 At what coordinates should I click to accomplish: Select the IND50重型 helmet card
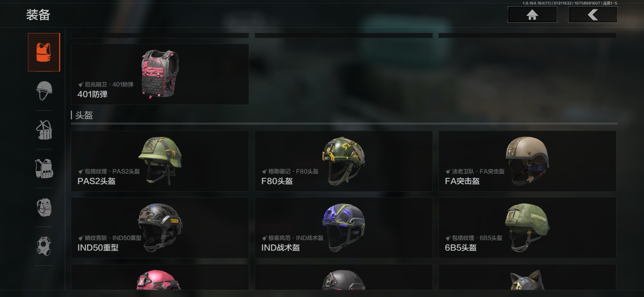pyautogui.click(x=160, y=228)
